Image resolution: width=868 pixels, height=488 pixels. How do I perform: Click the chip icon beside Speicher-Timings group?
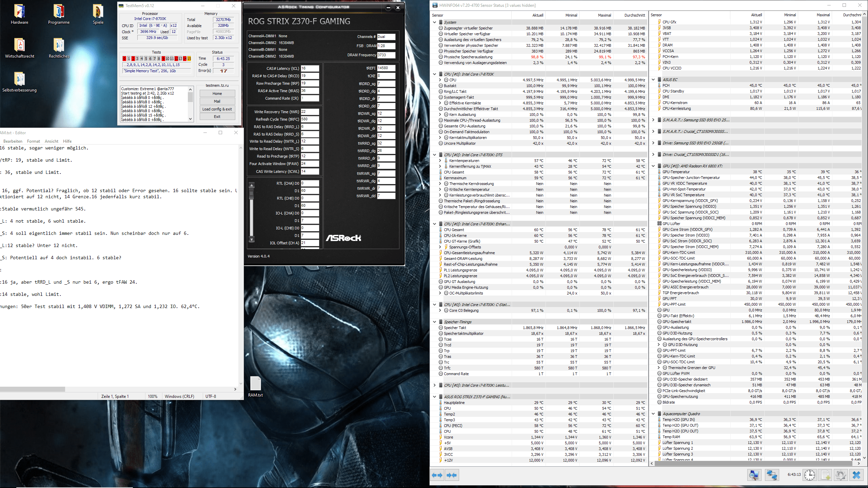[x=441, y=322]
